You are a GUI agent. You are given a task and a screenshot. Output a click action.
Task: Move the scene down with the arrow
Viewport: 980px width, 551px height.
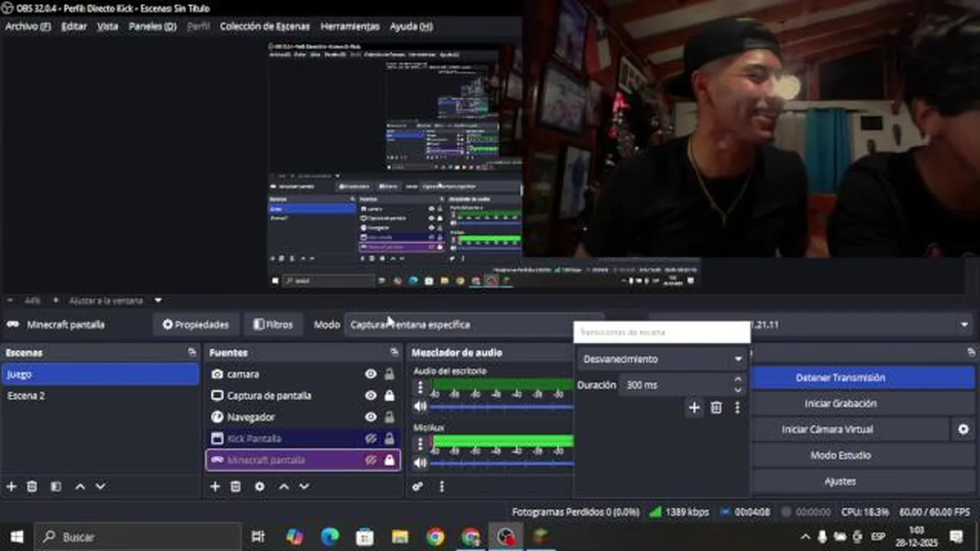(100, 487)
